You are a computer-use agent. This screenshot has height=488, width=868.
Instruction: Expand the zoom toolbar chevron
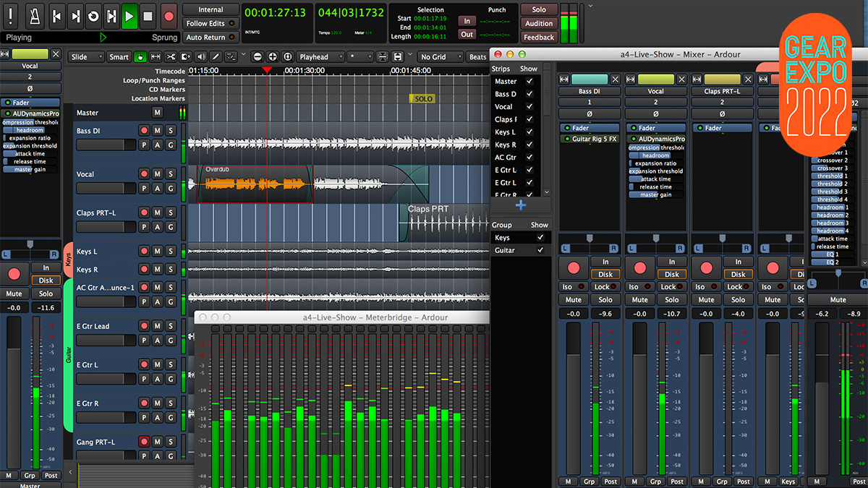[x=409, y=55]
